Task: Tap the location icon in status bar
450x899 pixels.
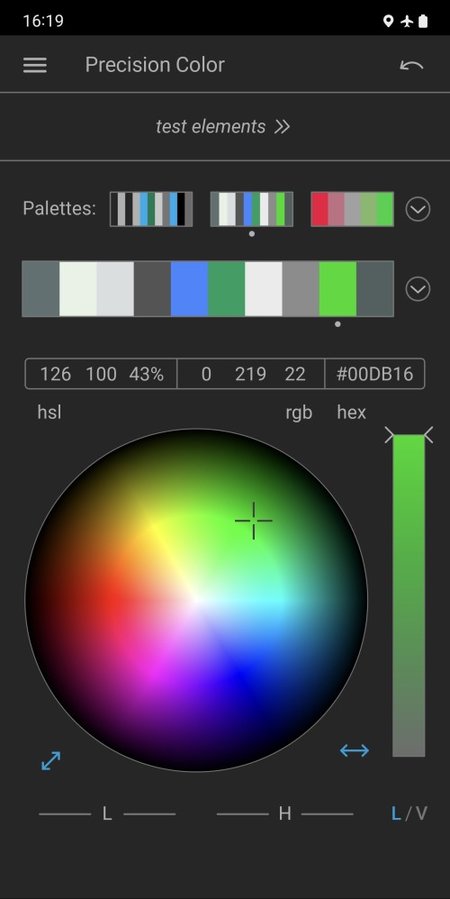Action: pos(388,21)
